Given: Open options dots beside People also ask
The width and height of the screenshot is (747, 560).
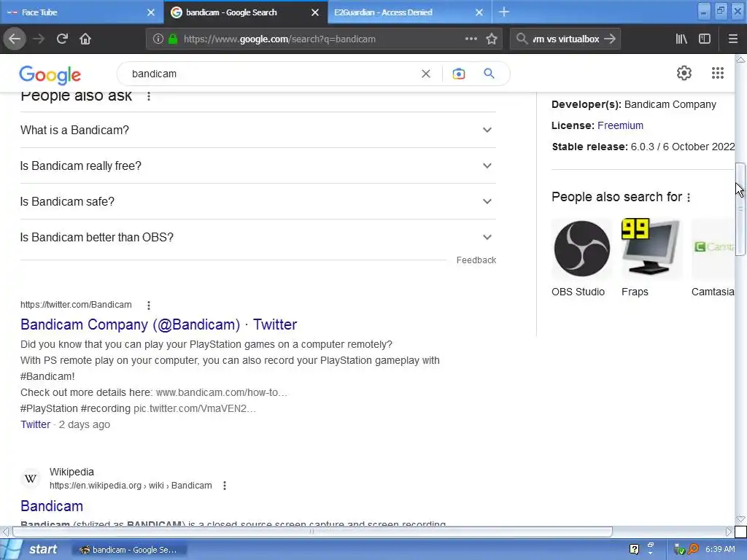Looking at the screenshot, I should (149, 96).
